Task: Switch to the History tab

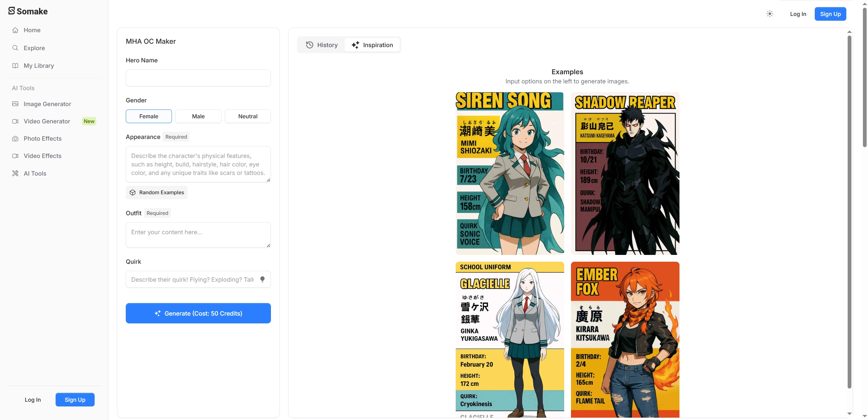Action: (x=321, y=44)
